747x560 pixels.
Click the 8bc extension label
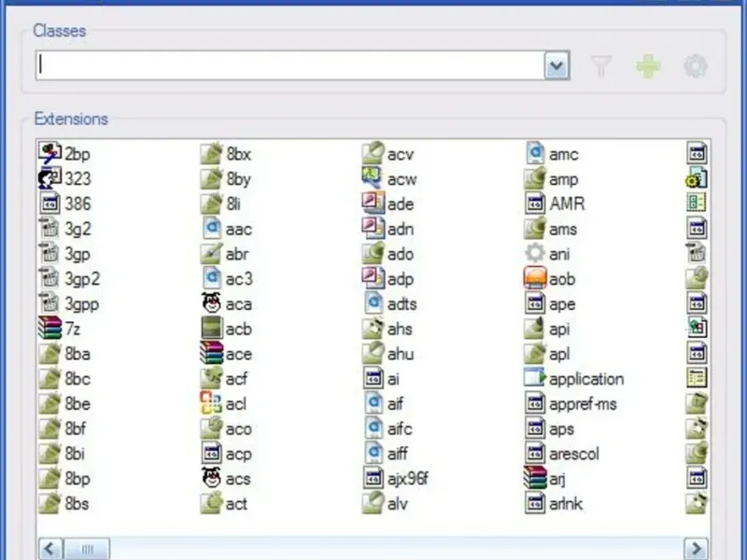(x=78, y=379)
